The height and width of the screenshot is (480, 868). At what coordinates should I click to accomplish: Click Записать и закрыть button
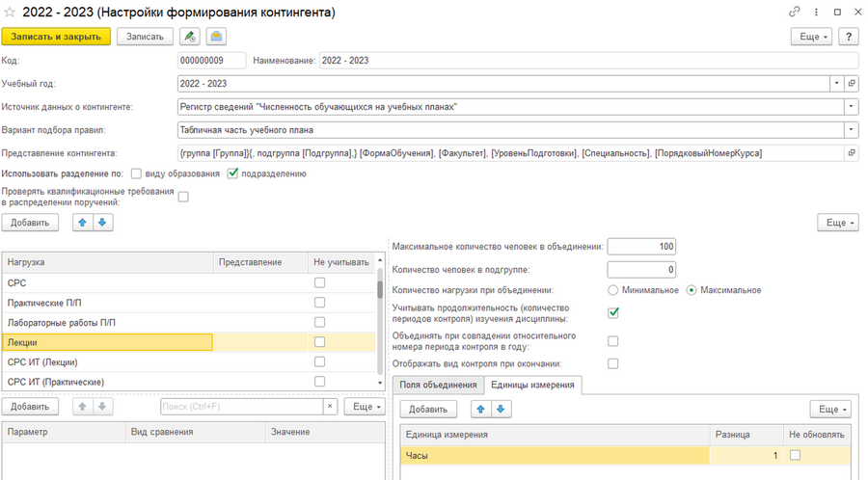click(x=56, y=37)
